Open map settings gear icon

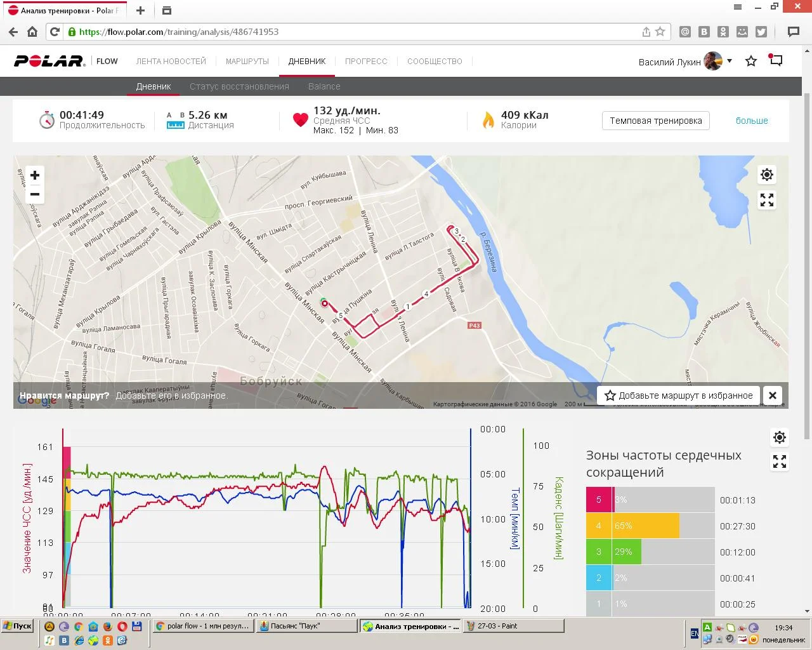(x=767, y=175)
